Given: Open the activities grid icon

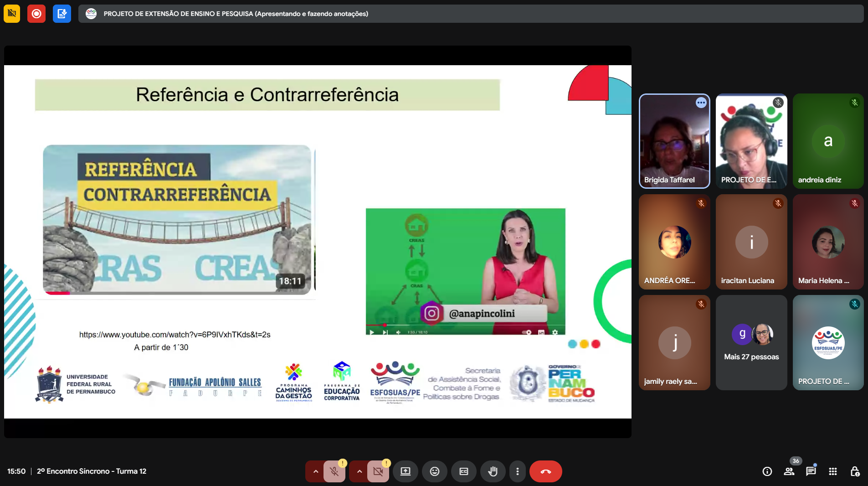Looking at the screenshot, I should [833, 471].
